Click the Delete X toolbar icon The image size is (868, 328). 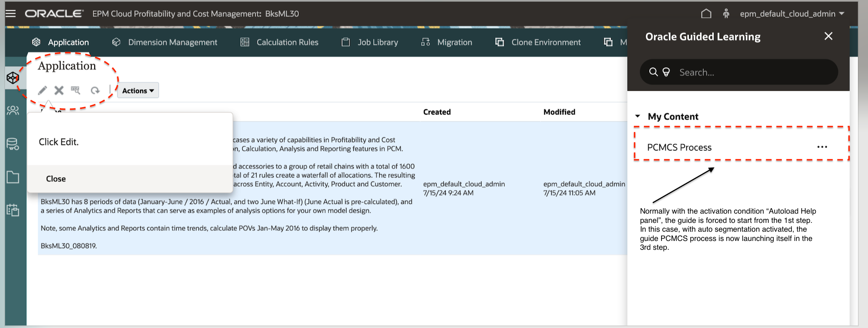point(59,90)
